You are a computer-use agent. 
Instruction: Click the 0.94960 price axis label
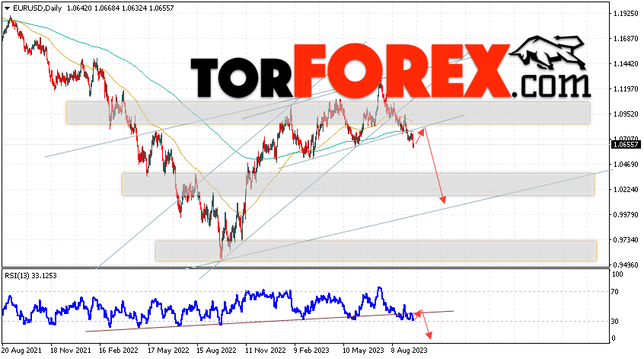626,264
